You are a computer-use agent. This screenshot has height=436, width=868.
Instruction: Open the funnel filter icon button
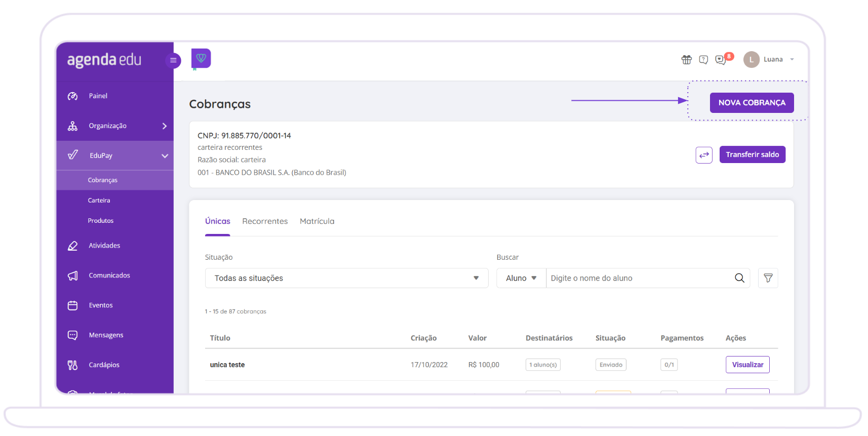(x=768, y=278)
